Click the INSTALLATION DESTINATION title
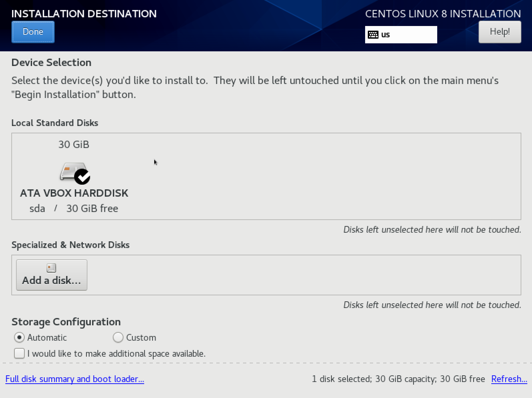 coord(84,14)
